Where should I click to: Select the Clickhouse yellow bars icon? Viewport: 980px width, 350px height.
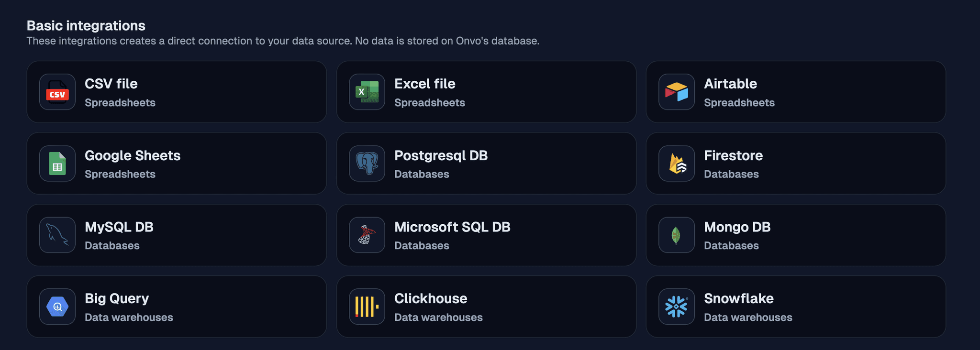367,307
